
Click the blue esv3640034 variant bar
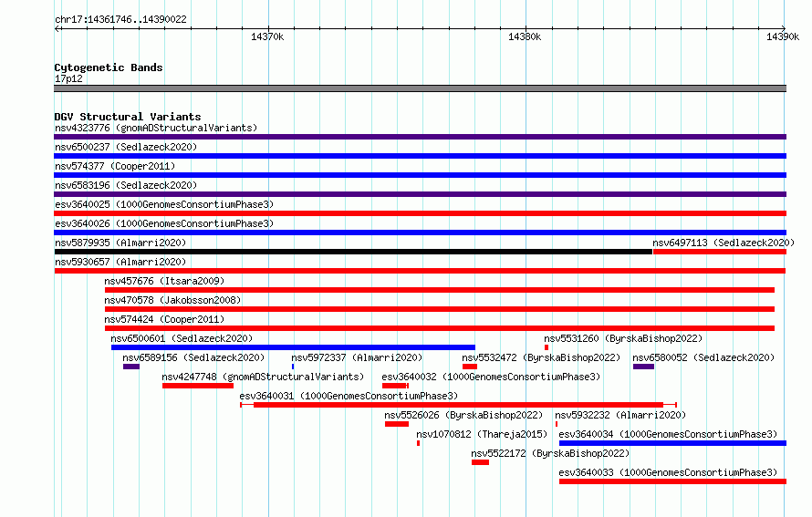tap(672, 443)
